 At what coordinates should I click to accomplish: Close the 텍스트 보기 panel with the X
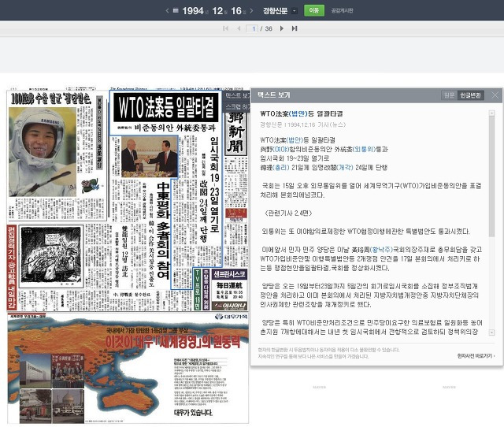pyautogui.click(x=495, y=95)
